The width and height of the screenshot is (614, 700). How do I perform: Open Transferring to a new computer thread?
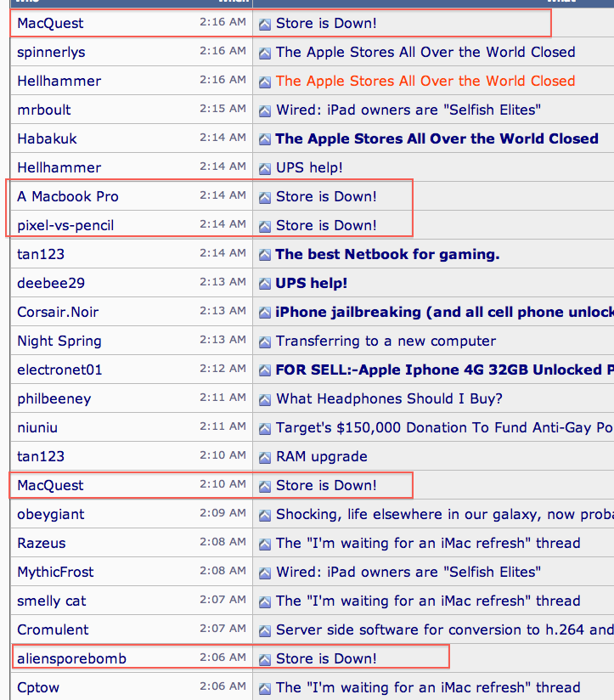click(x=386, y=341)
